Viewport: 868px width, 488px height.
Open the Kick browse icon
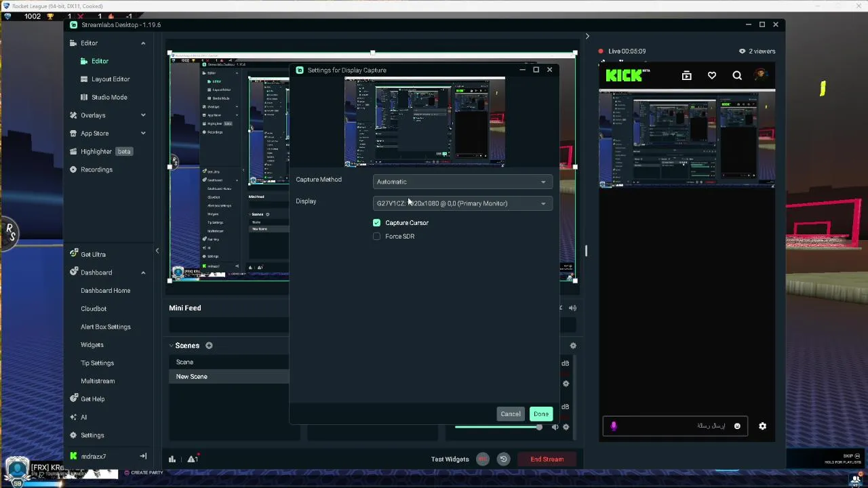(x=686, y=76)
